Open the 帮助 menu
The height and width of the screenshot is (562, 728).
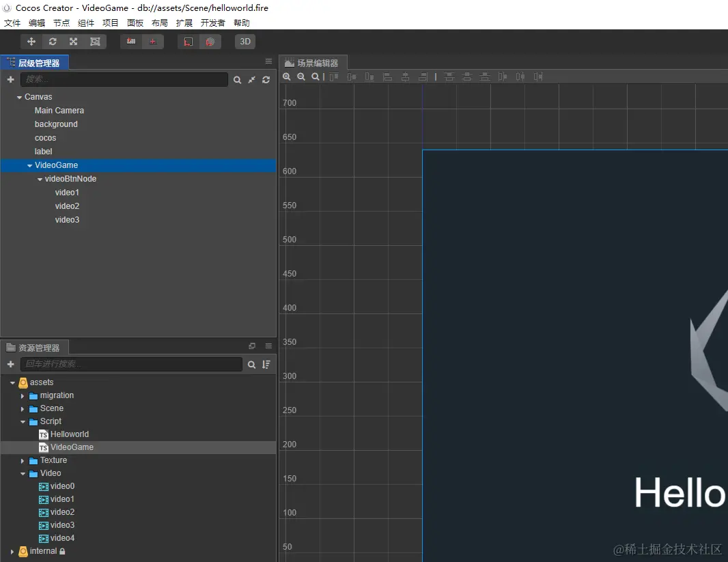coord(242,23)
